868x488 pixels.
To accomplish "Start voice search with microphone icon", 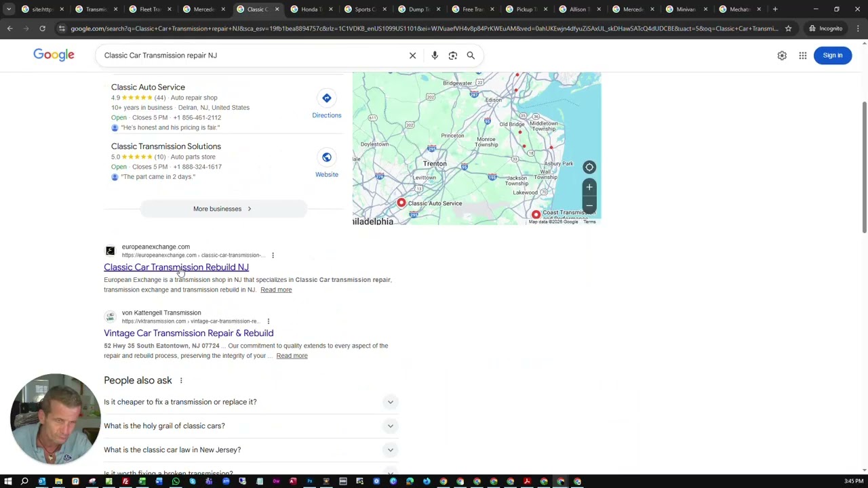I will click(435, 56).
